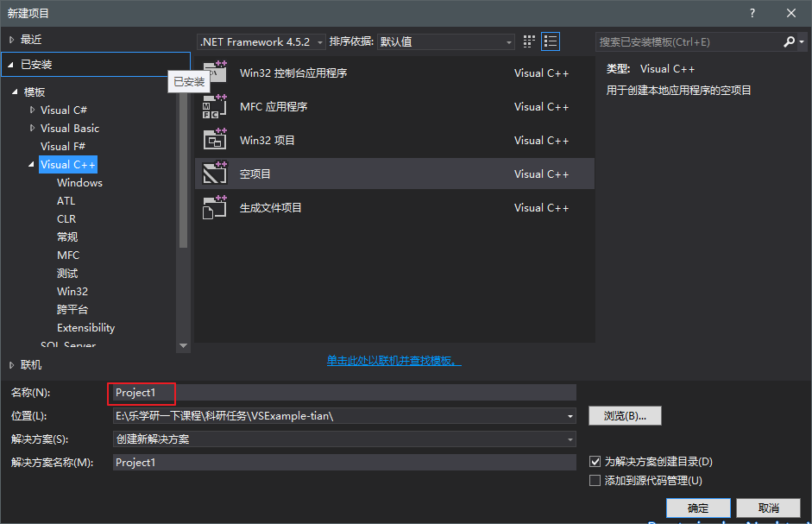Open dialog help via question mark icon
812x524 pixels.
coord(752,12)
